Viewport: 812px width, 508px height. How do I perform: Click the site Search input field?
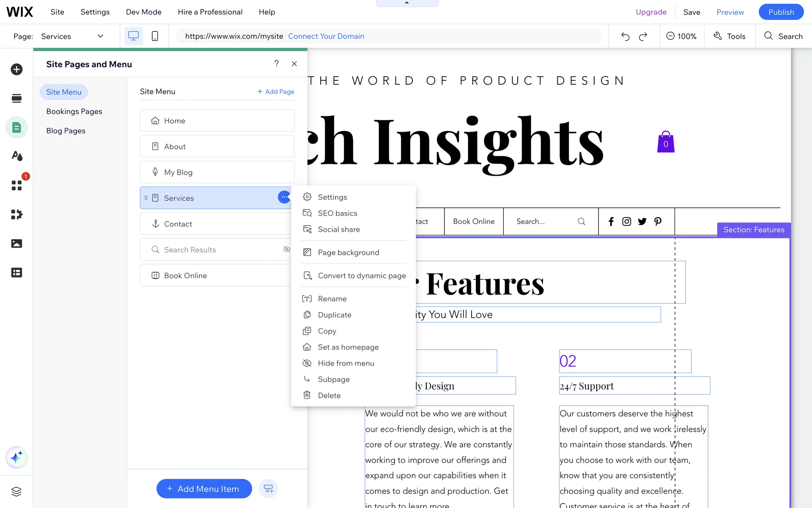click(x=543, y=221)
